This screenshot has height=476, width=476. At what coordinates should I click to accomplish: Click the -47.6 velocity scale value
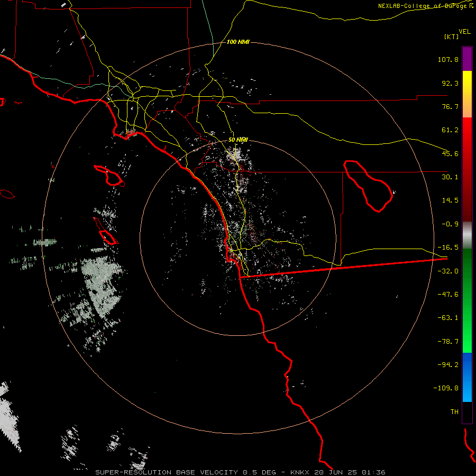click(x=448, y=295)
